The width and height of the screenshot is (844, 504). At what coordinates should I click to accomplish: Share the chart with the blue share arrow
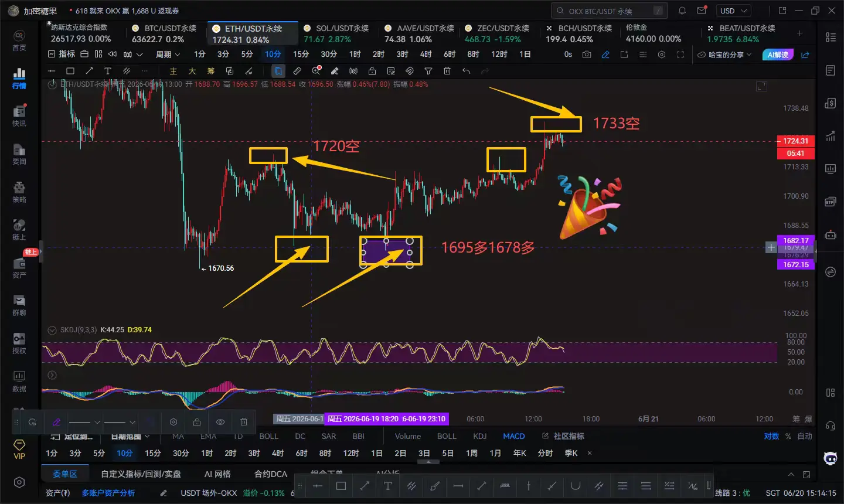(805, 55)
